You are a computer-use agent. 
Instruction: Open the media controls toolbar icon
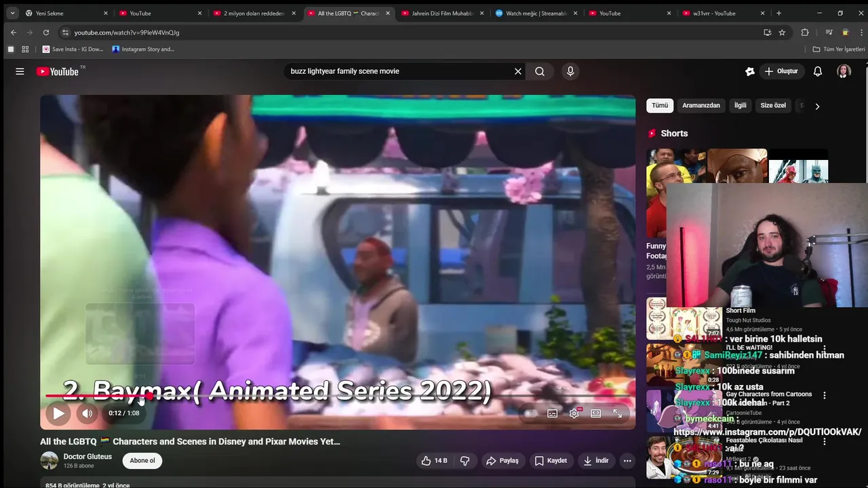pyautogui.click(x=829, y=33)
